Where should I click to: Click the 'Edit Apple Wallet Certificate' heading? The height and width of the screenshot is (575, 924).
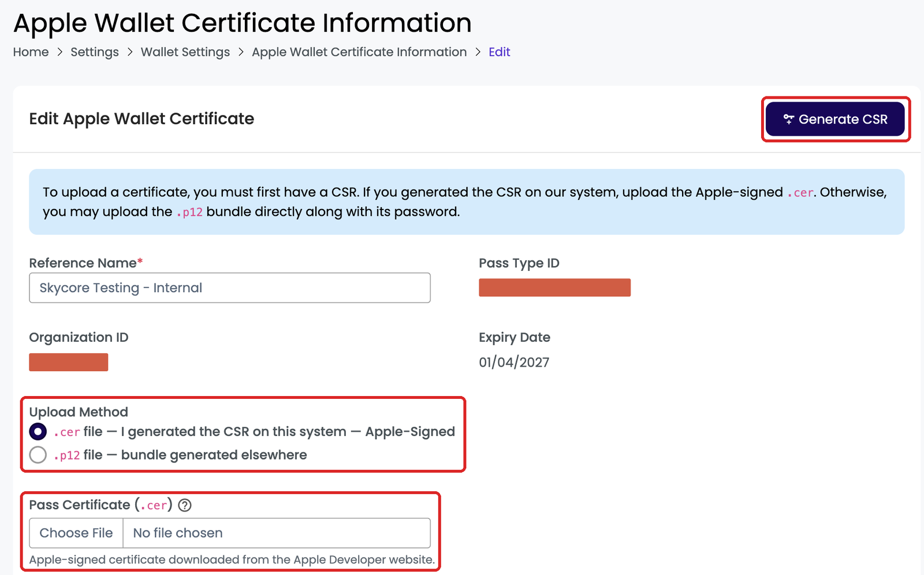pos(141,118)
